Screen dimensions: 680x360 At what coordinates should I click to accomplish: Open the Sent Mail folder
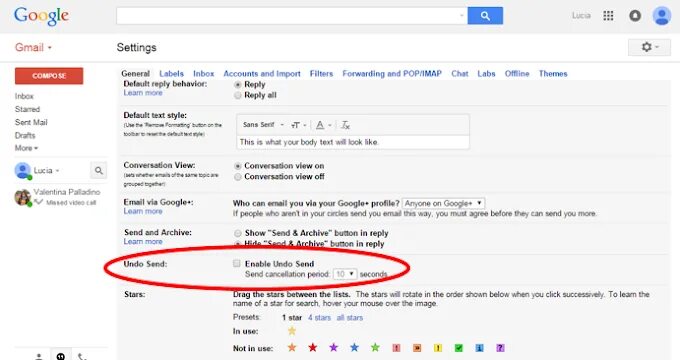click(31, 122)
